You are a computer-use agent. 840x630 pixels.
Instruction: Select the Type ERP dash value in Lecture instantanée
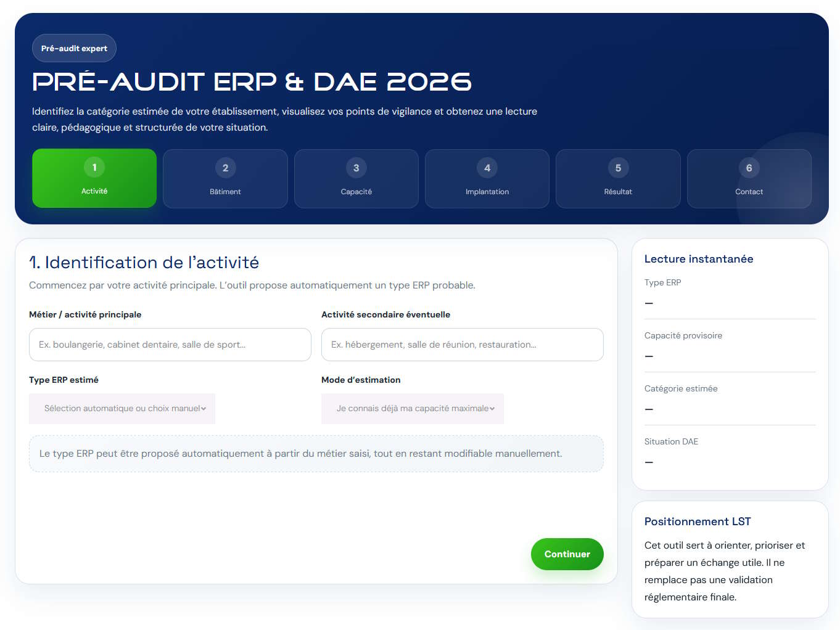[648, 303]
